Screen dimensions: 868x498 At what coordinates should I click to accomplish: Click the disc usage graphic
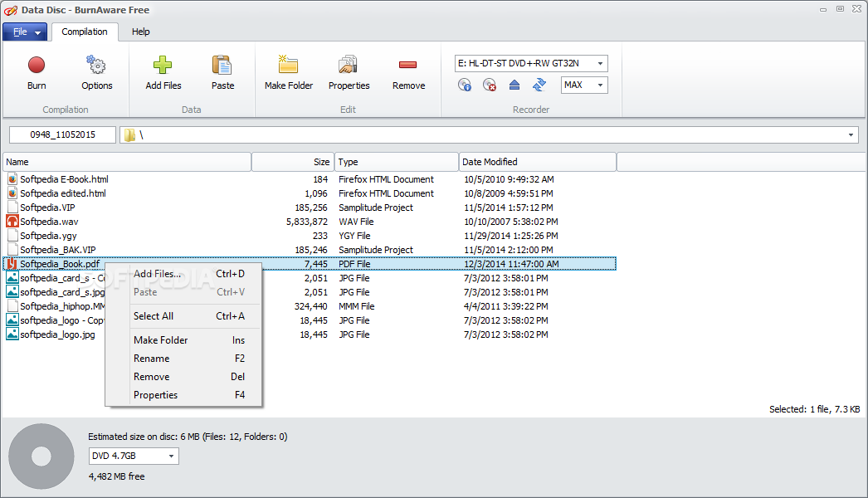(41, 456)
